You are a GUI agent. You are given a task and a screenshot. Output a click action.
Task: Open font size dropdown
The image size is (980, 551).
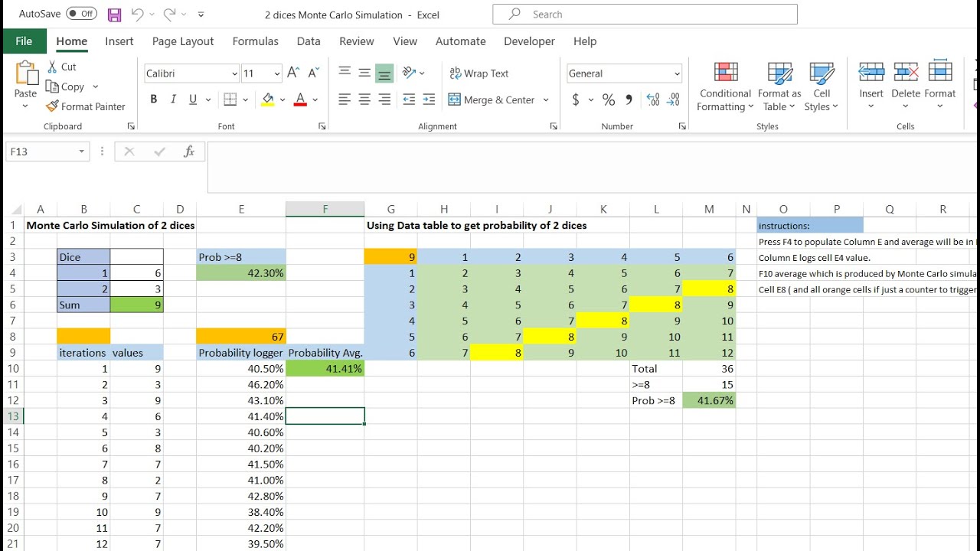[277, 73]
